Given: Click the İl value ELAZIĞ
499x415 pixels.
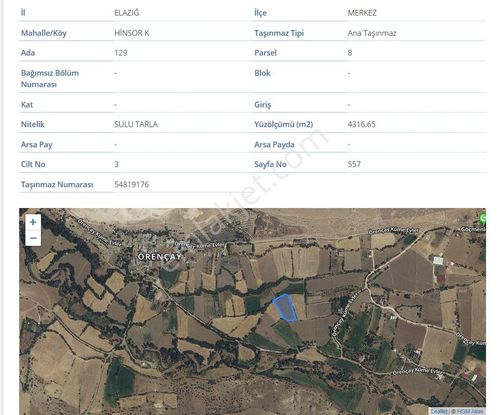Looking at the screenshot, I should (x=127, y=13).
